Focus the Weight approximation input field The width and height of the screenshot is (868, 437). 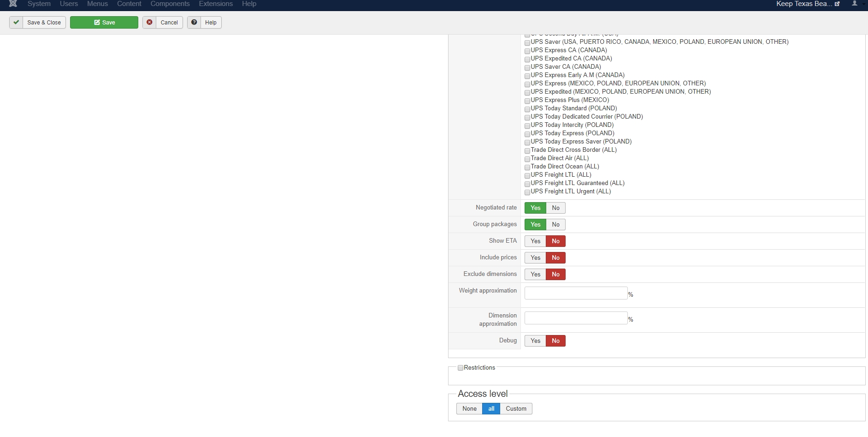pyautogui.click(x=576, y=293)
